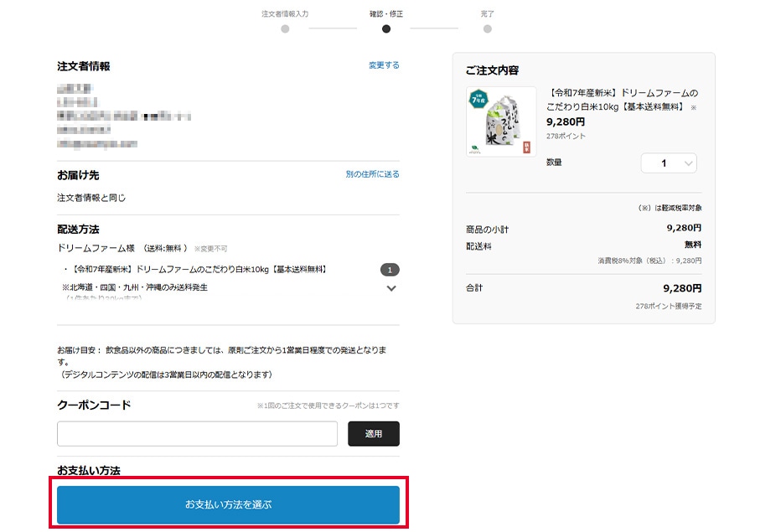Click the 別の住所に送る link
Viewport: 781px width, 532px height.
click(372, 174)
